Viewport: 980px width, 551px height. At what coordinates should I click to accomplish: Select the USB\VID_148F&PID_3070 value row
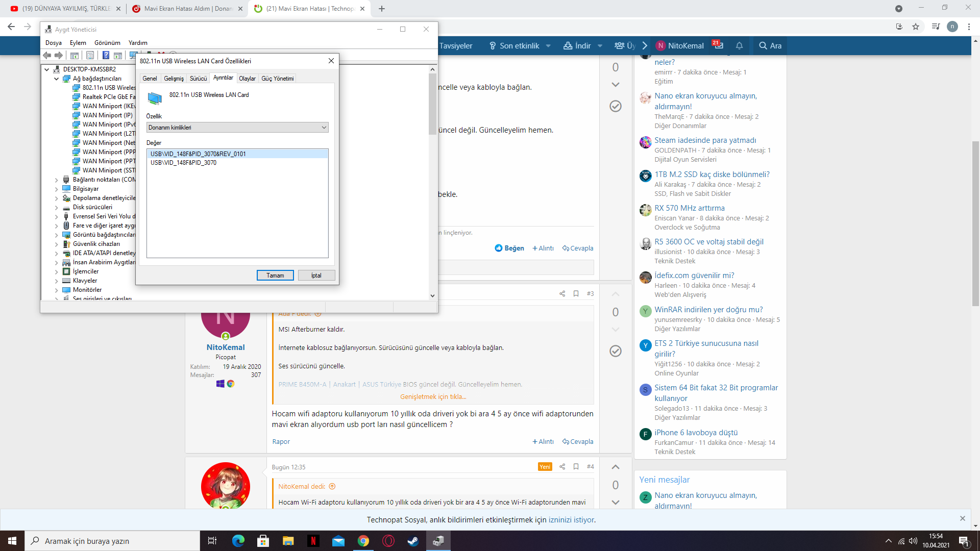(184, 163)
